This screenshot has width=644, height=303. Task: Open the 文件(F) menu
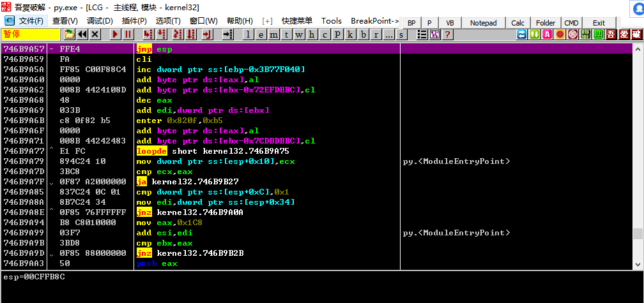[31, 21]
